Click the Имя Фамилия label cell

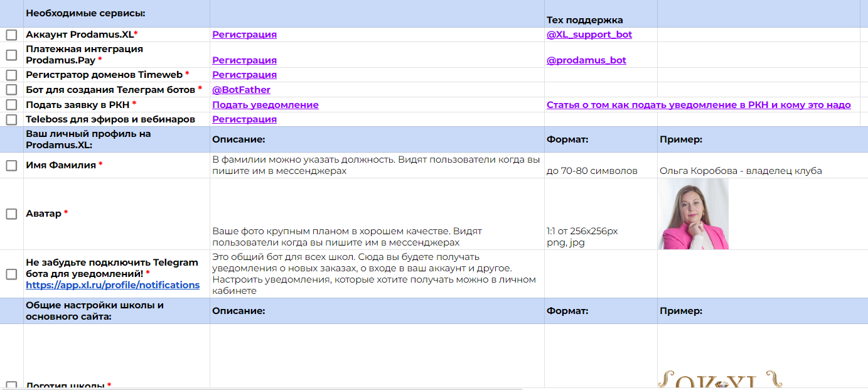tap(117, 165)
